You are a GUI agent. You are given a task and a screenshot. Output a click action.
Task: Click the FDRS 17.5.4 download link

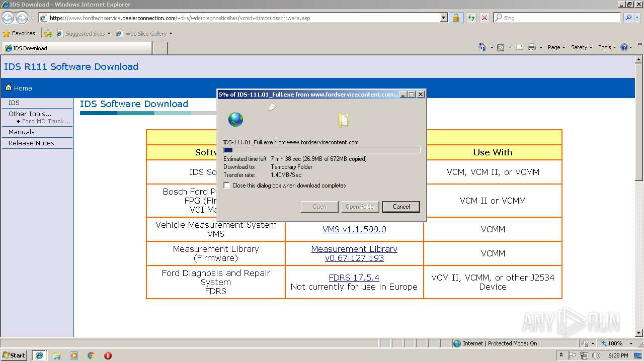354,278
